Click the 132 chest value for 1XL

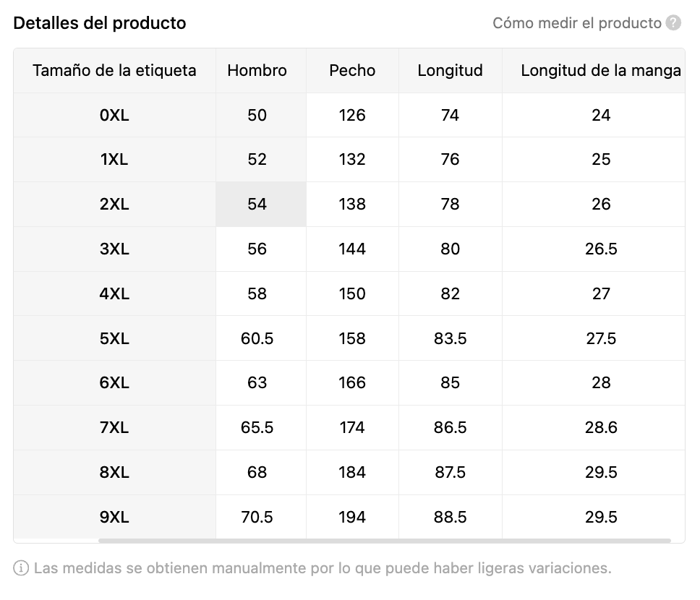click(x=352, y=160)
